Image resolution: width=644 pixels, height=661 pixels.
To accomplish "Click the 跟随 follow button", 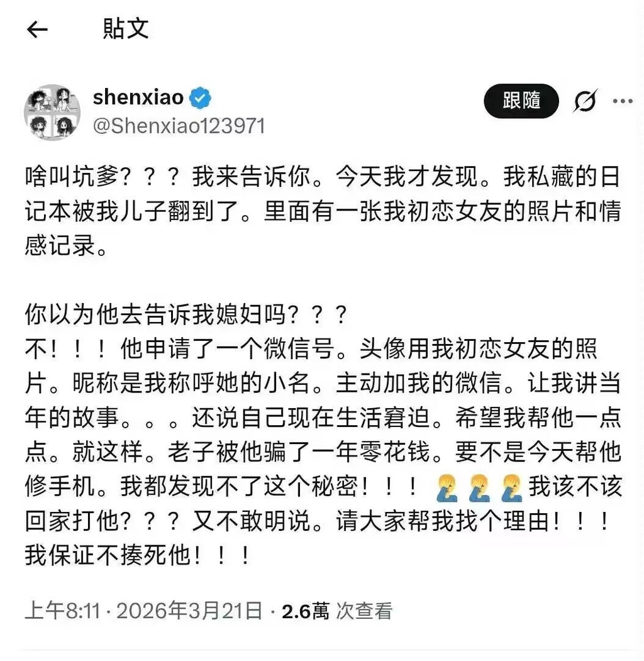I will 521,101.
